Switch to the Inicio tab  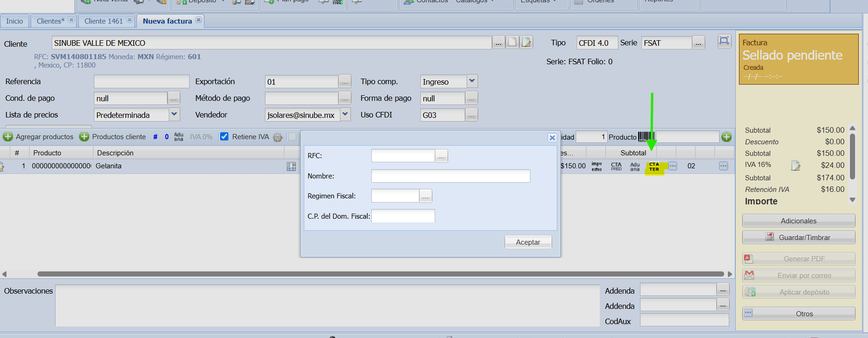pos(14,21)
